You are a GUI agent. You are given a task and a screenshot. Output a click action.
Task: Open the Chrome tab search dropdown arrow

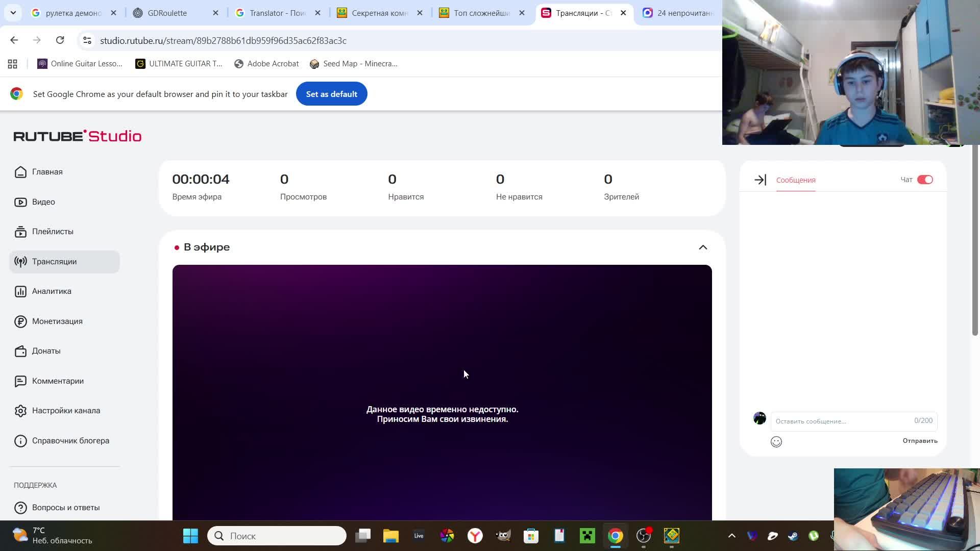(x=13, y=13)
